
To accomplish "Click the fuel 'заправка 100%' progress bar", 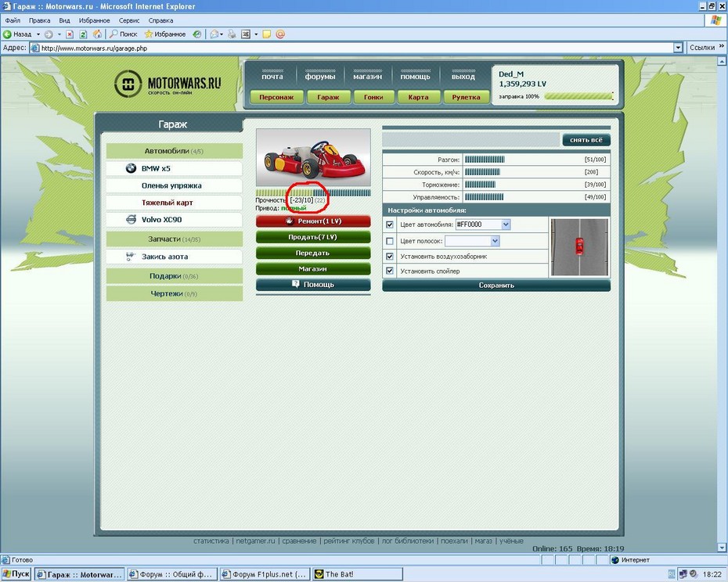I will (578, 96).
